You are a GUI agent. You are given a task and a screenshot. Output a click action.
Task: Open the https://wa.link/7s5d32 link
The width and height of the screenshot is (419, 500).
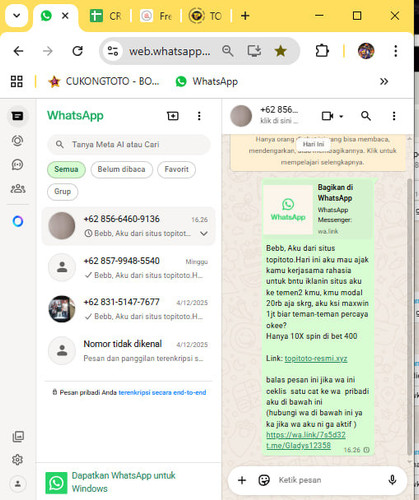click(x=306, y=435)
